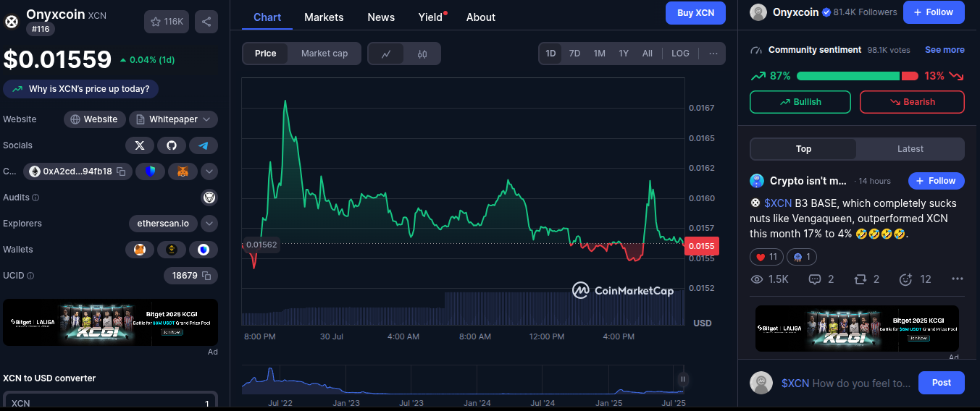Click the heart reaction with 11 likes
The width and height of the screenshot is (980, 411).
[x=766, y=257]
